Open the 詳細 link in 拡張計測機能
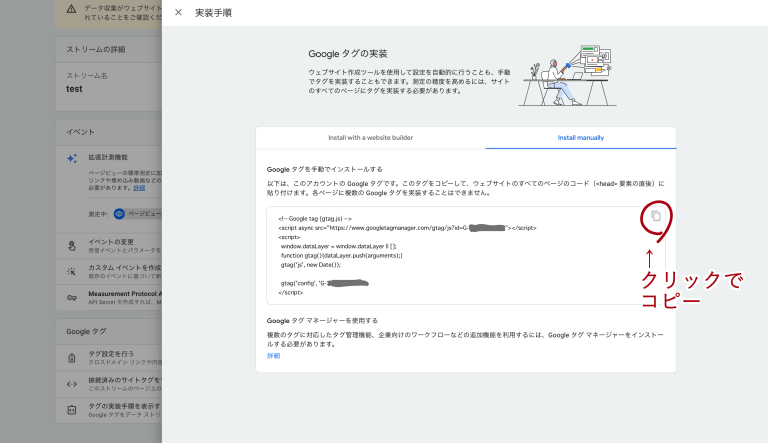 [140, 188]
